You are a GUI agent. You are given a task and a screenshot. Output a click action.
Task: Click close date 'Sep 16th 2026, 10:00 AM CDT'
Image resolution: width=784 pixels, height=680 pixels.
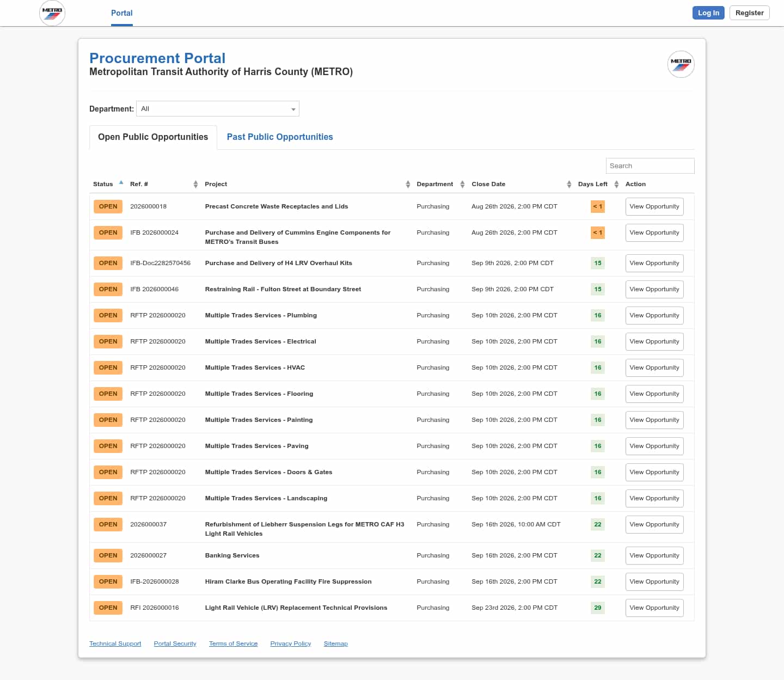[516, 525]
